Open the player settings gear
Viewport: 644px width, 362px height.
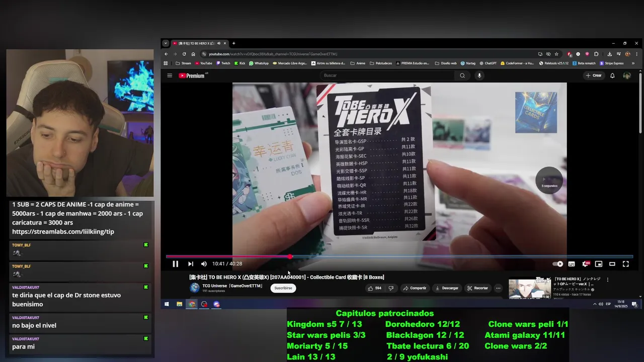pos(585,264)
